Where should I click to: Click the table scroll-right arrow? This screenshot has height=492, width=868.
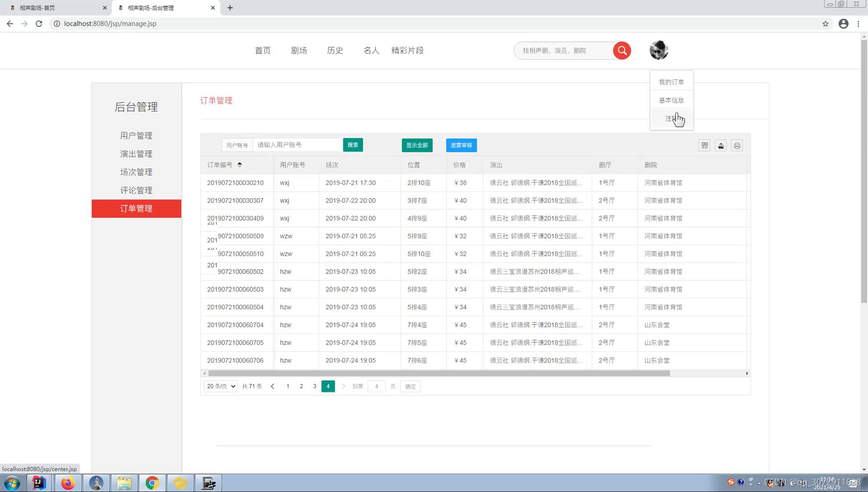point(747,374)
